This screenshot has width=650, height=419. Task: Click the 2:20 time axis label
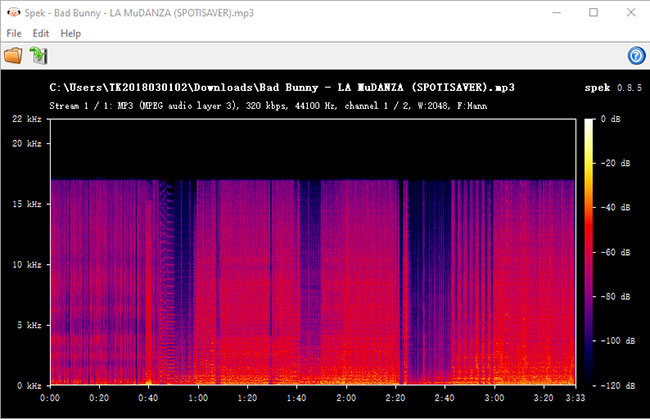point(395,398)
